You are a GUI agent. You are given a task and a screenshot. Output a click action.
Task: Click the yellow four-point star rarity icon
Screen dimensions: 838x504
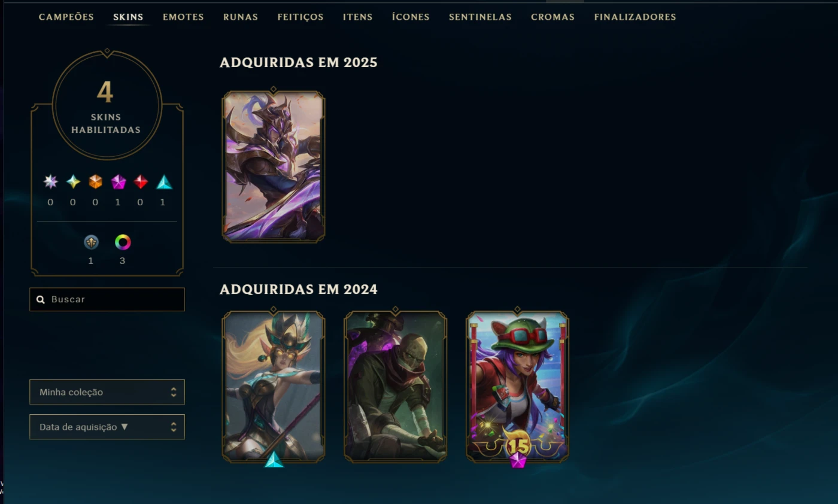[x=73, y=182]
